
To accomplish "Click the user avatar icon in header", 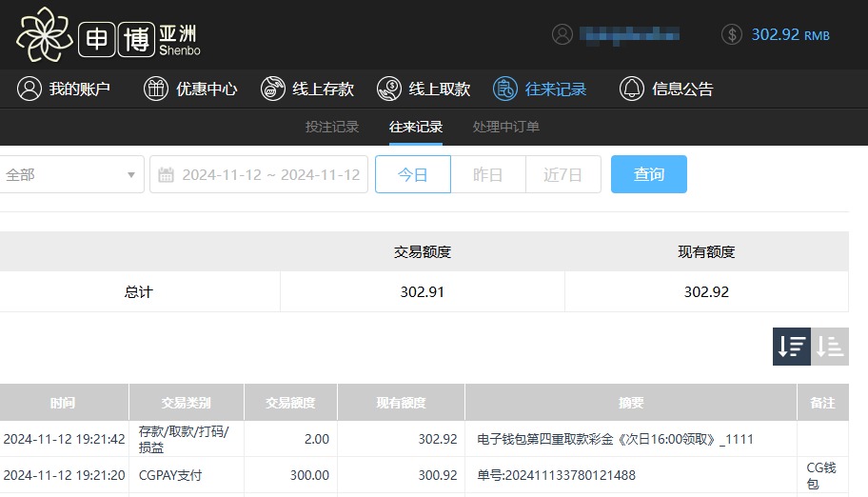I will [x=562, y=34].
